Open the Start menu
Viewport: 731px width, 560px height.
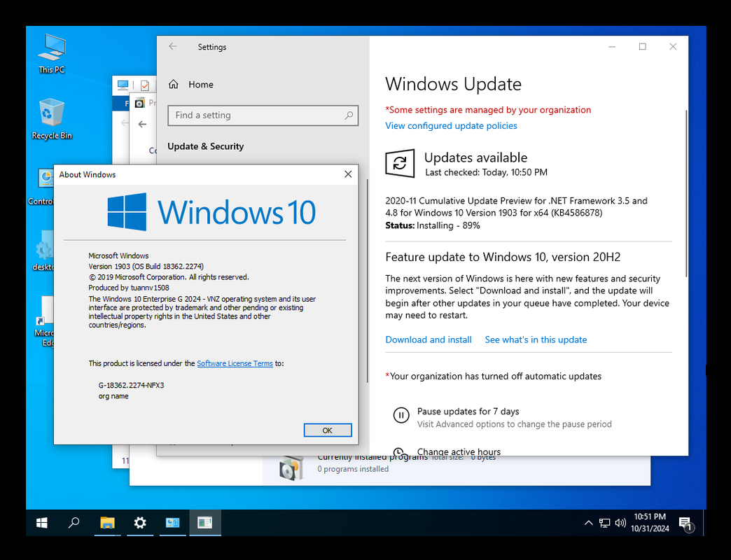click(x=42, y=523)
